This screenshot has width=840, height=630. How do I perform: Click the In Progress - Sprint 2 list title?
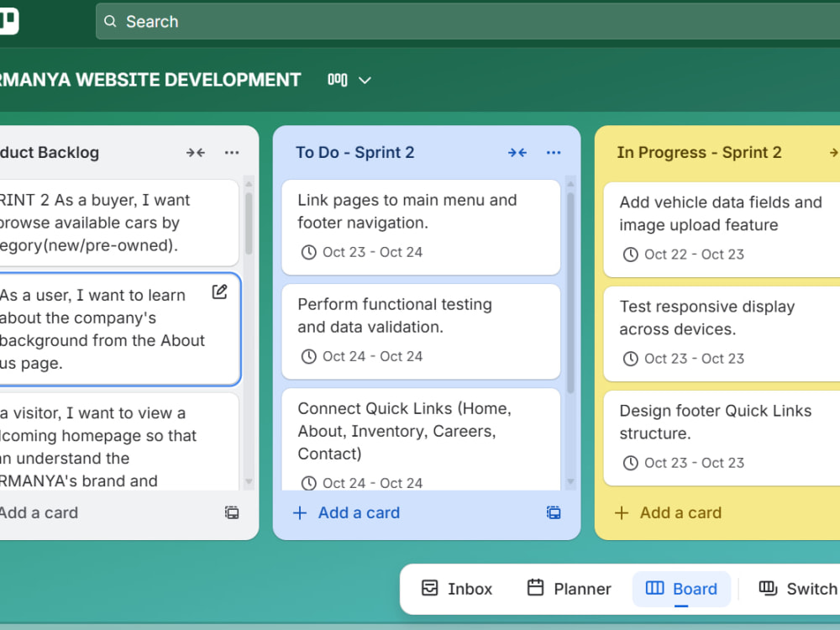coord(699,153)
